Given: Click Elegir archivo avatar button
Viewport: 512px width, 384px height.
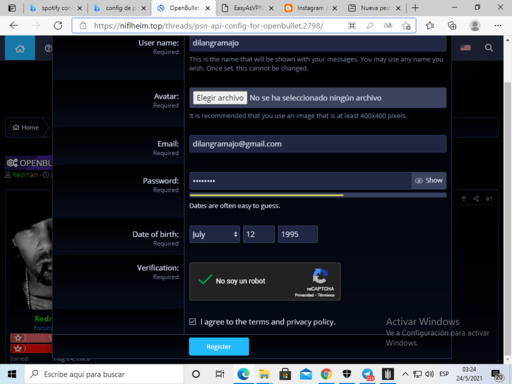Looking at the screenshot, I should pyautogui.click(x=220, y=98).
